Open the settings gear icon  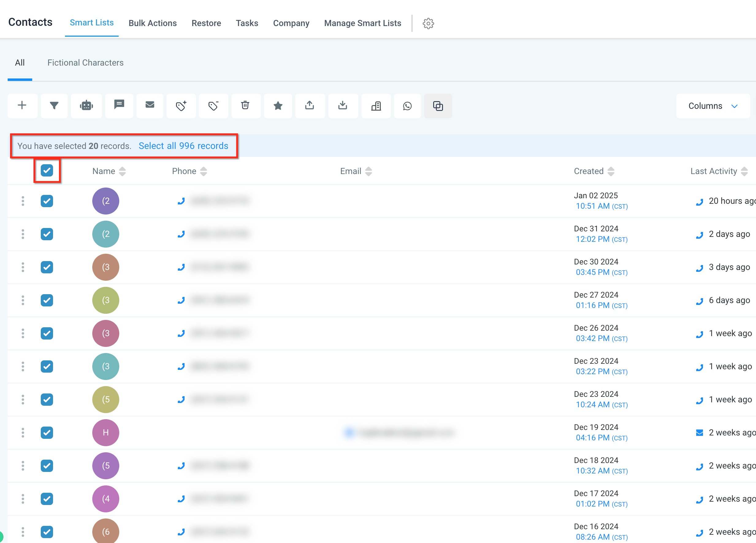tap(428, 23)
